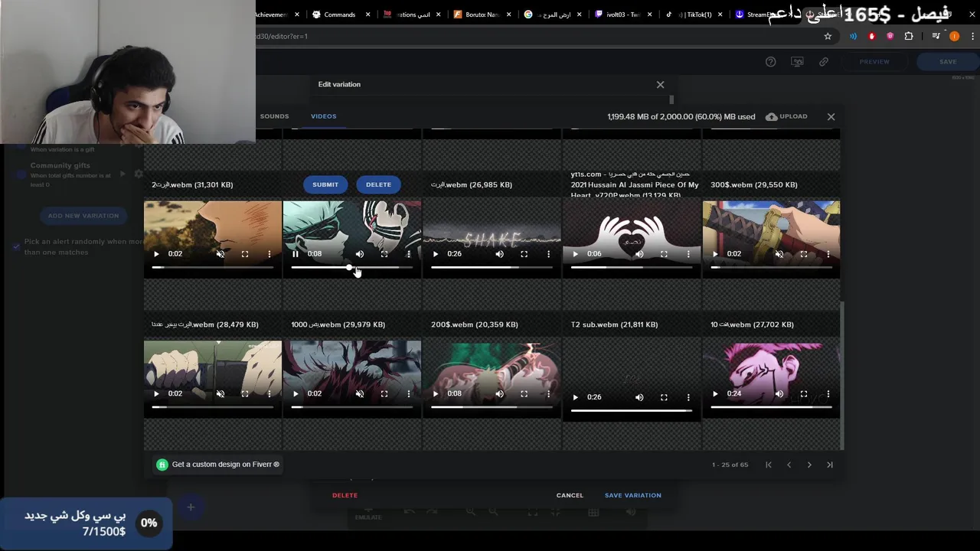The width and height of the screenshot is (980, 551).
Task: Seek the SHAKE video progress bar
Action: pos(492,268)
